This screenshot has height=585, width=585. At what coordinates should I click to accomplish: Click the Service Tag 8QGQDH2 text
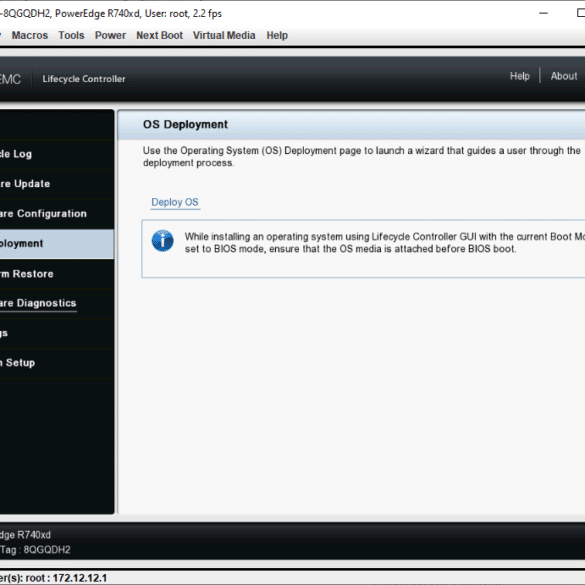point(35,550)
